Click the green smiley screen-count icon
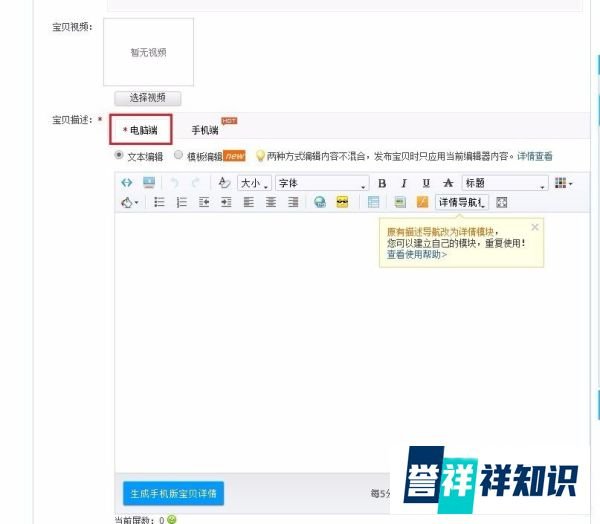 tap(172, 519)
